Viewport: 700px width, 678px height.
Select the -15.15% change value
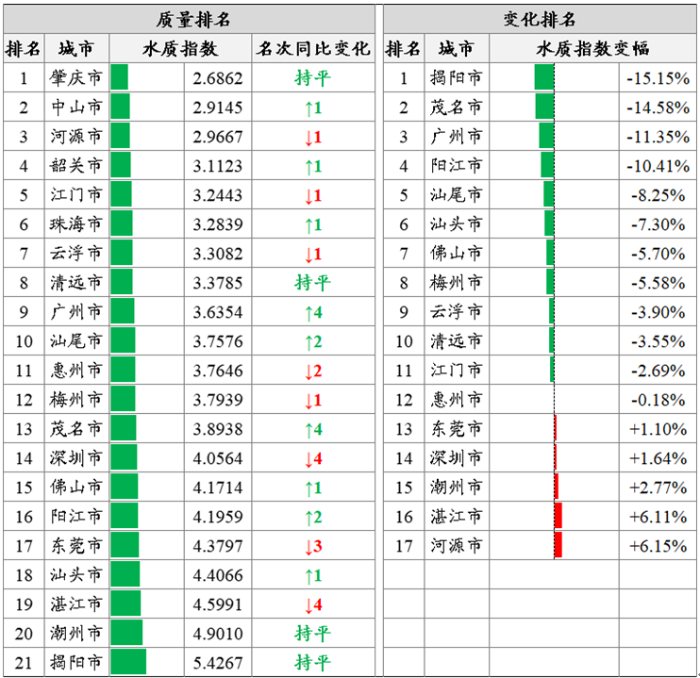pyautogui.click(x=657, y=78)
